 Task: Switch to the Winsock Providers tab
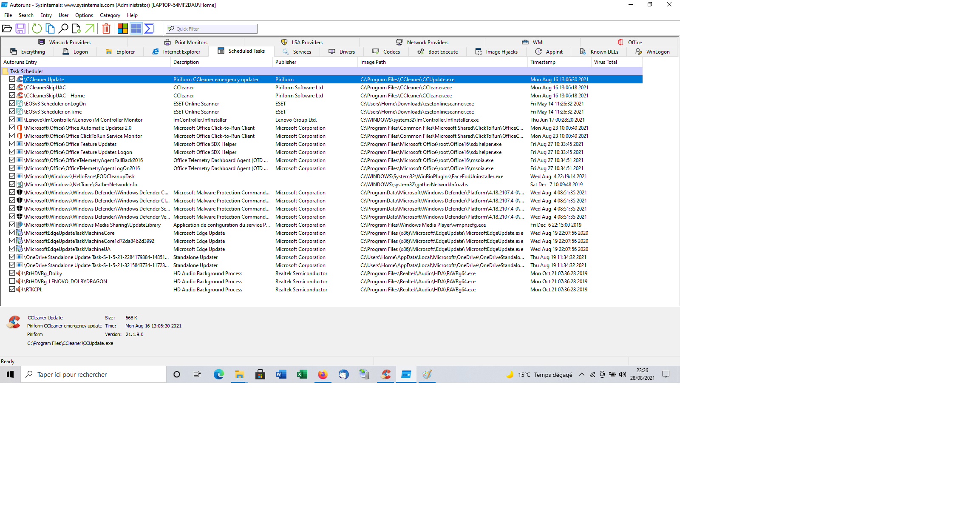tap(65, 42)
